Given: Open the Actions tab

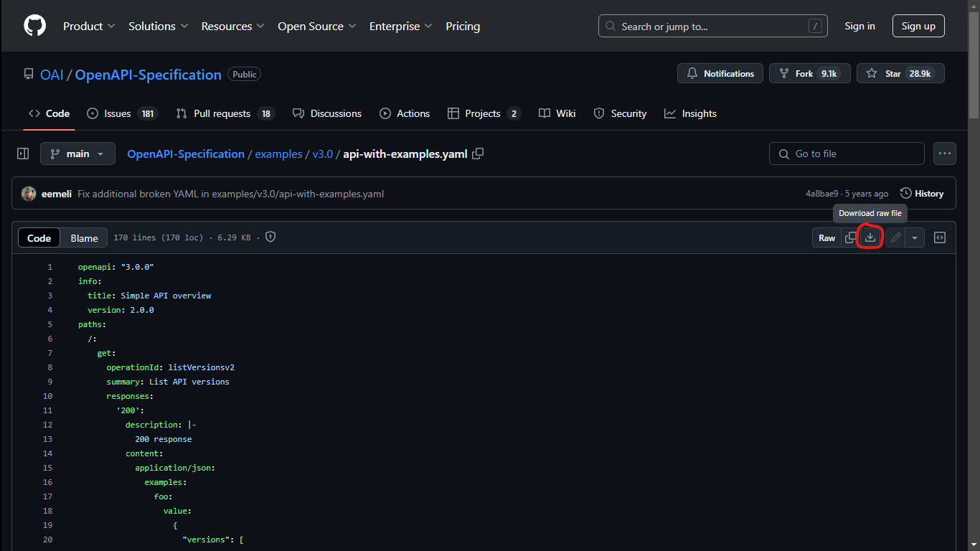Looking at the screenshot, I should point(405,113).
